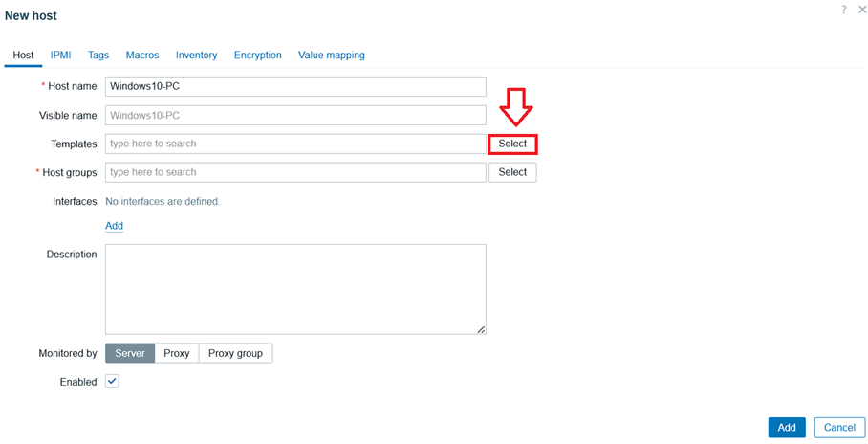
Task: Click the Host name input field
Action: pyautogui.click(x=295, y=86)
